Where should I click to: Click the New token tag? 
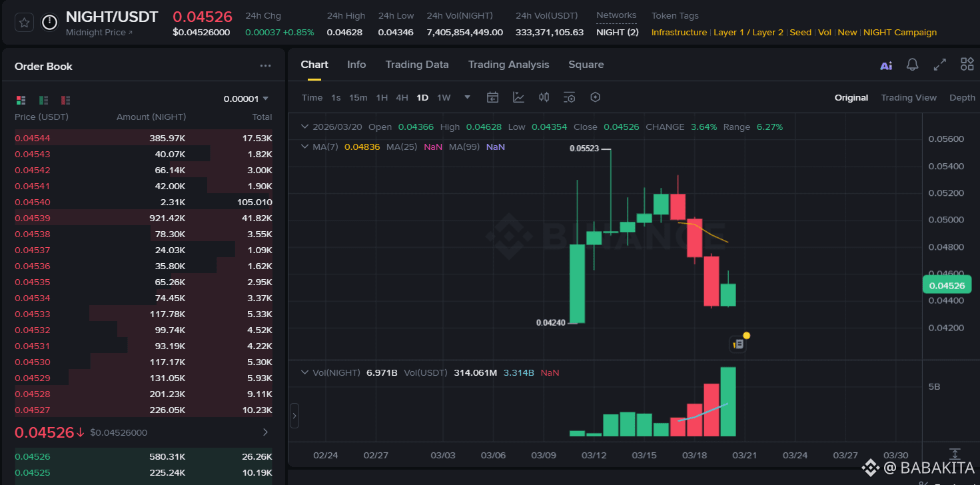[847, 33]
